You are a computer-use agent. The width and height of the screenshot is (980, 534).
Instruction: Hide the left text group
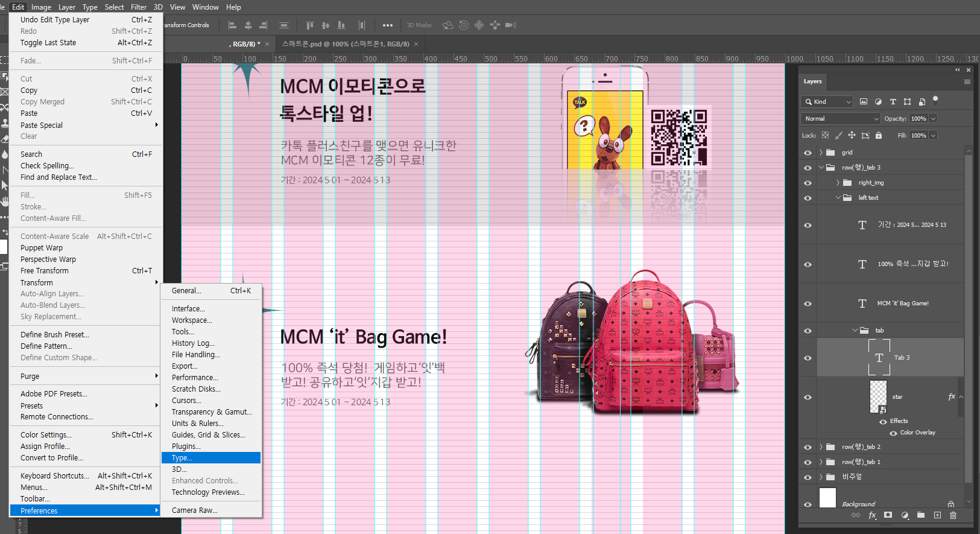pyautogui.click(x=808, y=198)
